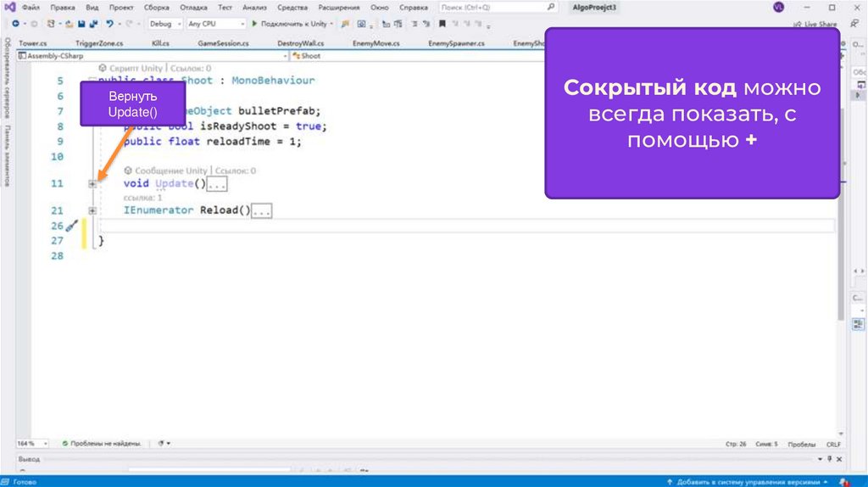This screenshot has width=868, height=487.
Task: Open the Вид menu
Action: [x=92, y=7]
